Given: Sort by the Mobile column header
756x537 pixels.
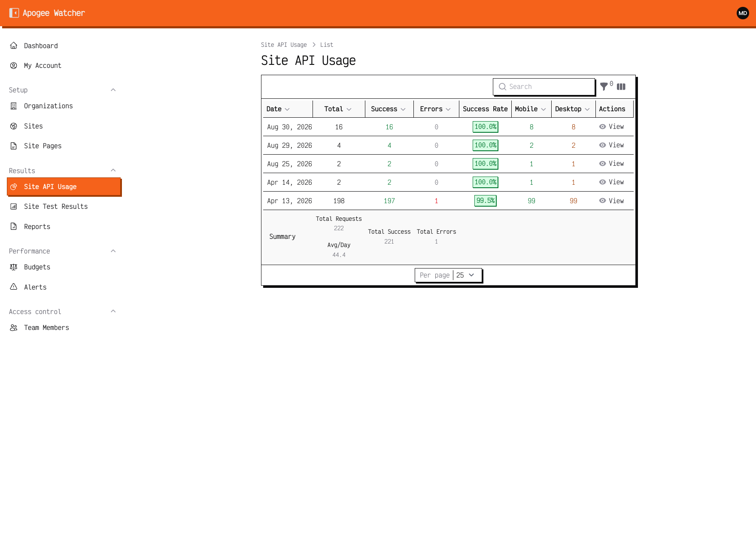Looking at the screenshot, I should [531, 109].
